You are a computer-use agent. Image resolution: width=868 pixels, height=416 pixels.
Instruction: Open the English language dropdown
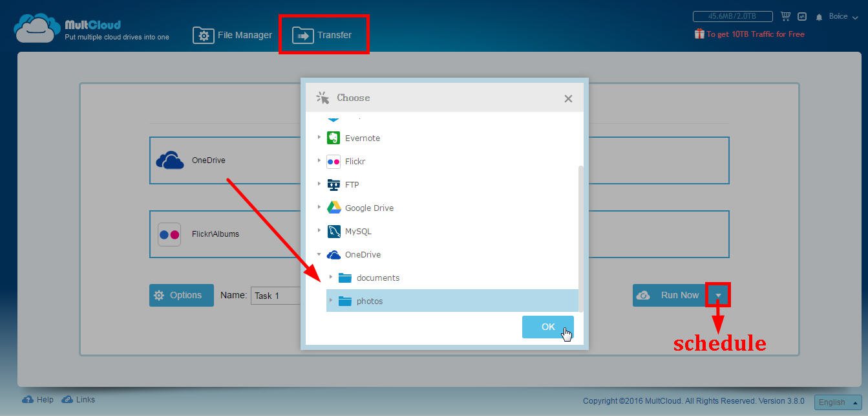pos(838,402)
